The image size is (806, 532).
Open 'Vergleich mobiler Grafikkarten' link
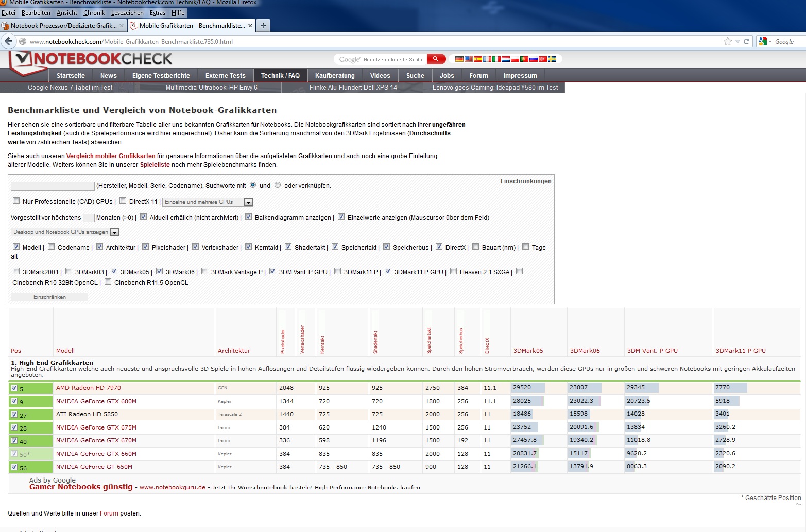111,156
